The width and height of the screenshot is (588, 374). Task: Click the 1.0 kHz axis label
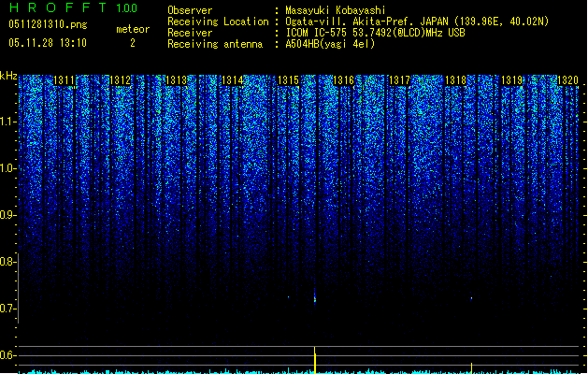[7, 168]
